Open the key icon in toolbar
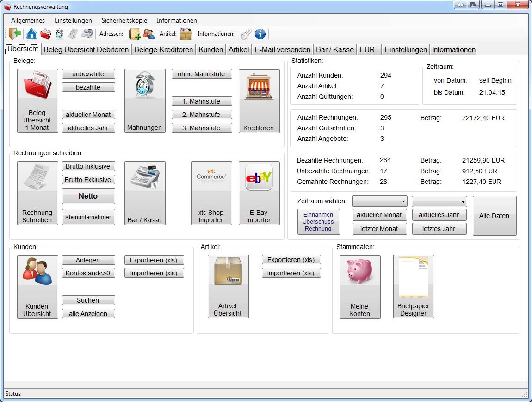The image size is (532, 402). click(x=246, y=34)
